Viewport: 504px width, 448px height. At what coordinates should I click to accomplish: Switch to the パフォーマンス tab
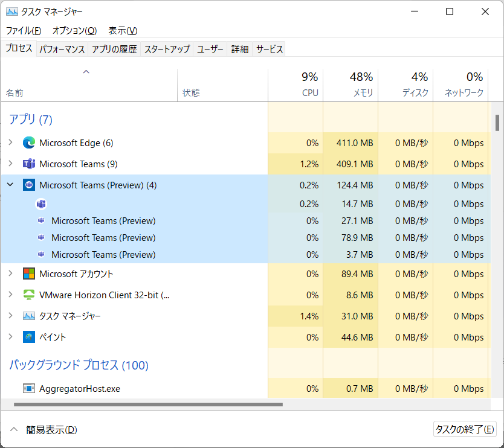point(62,49)
